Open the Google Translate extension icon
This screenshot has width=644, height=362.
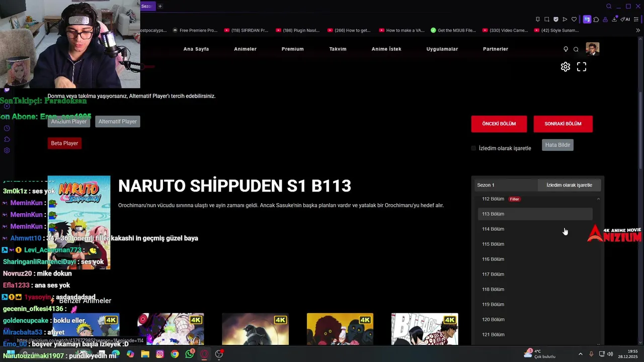(587, 20)
